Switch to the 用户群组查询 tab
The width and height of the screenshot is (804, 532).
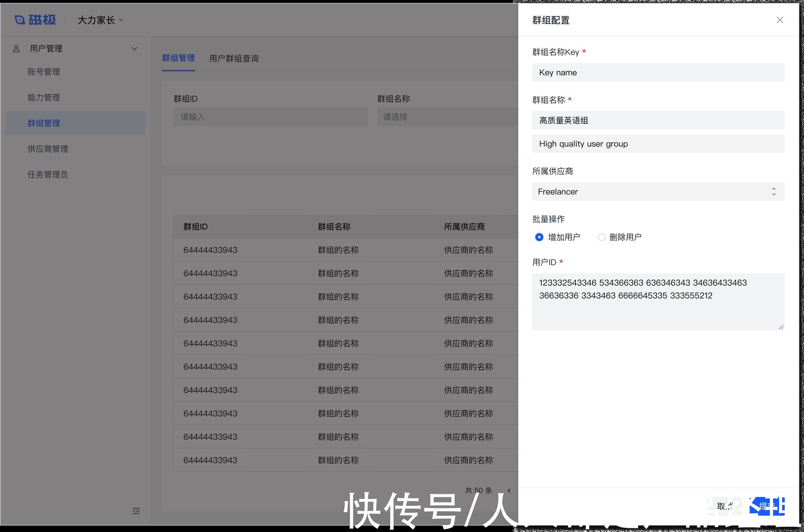pyautogui.click(x=234, y=58)
